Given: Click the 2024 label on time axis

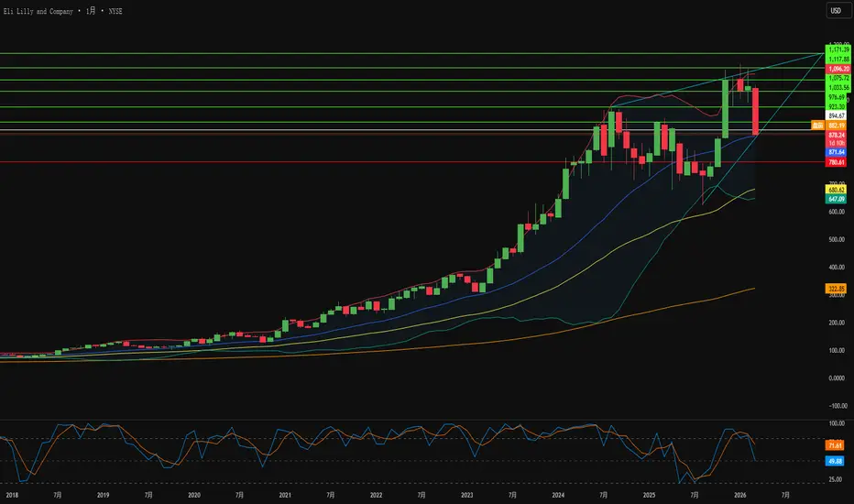Looking at the screenshot, I should (558, 495).
